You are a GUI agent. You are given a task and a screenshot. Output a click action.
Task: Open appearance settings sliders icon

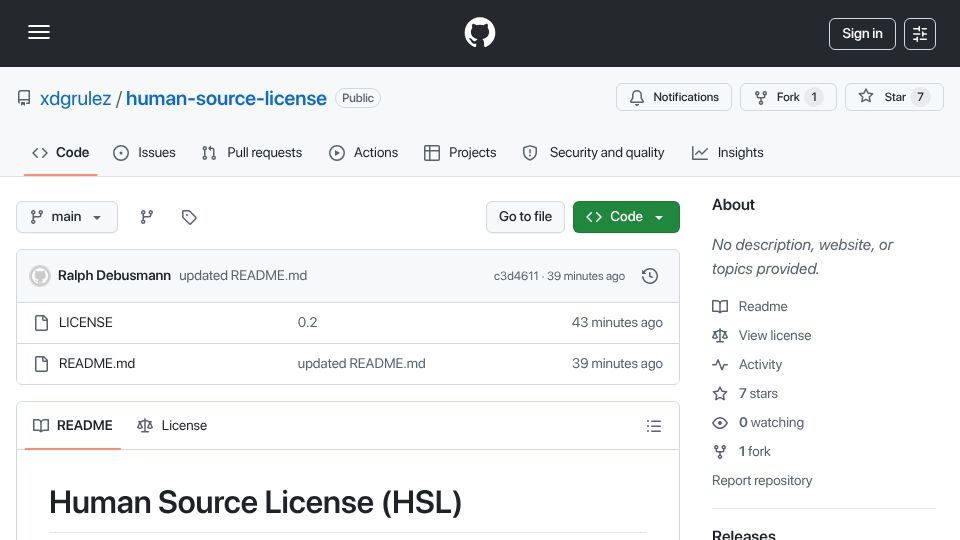(x=920, y=34)
